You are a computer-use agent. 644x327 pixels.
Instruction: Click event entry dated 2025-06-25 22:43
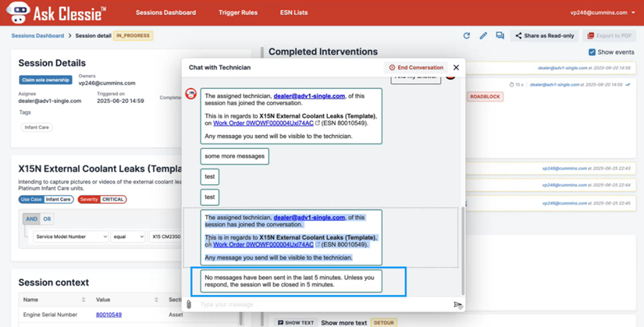(550, 169)
